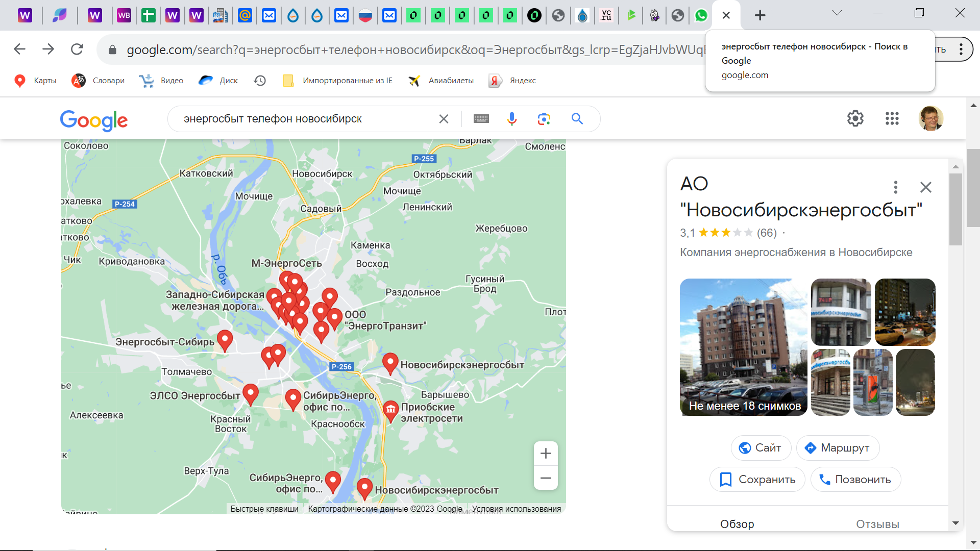
Task: Click the panel scrollbar up arrow
Action: [x=956, y=167]
